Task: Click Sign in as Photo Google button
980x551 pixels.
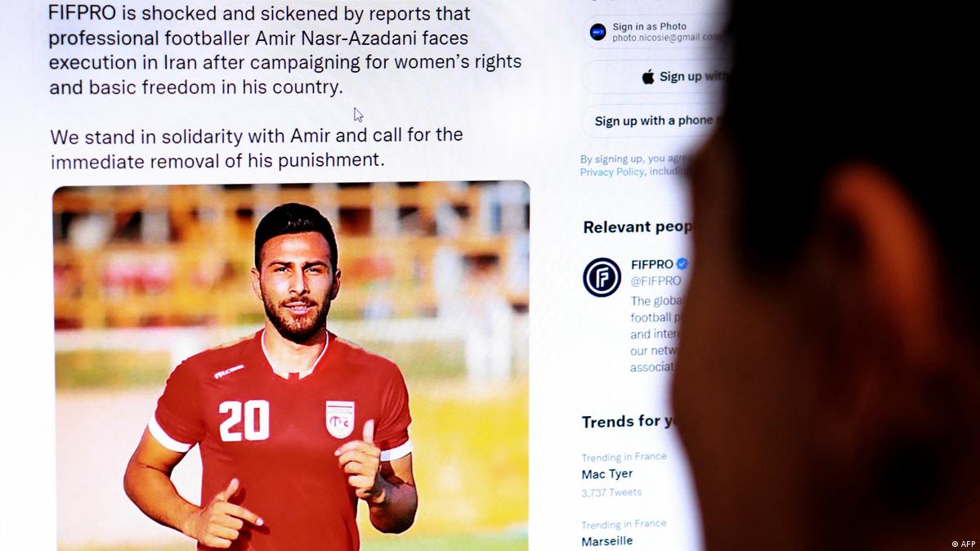Action: pos(655,32)
